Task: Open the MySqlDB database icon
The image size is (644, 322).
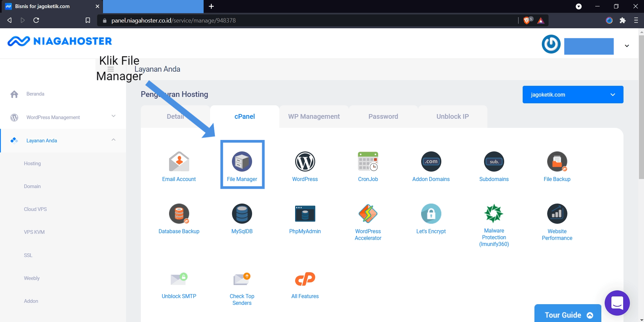Action: click(x=242, y=214)
